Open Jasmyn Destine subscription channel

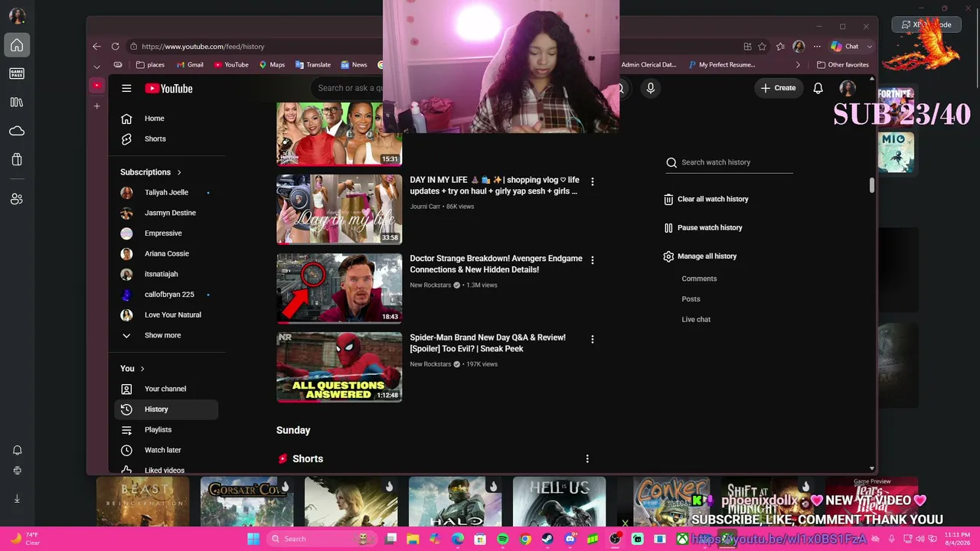tap(167, 213)
